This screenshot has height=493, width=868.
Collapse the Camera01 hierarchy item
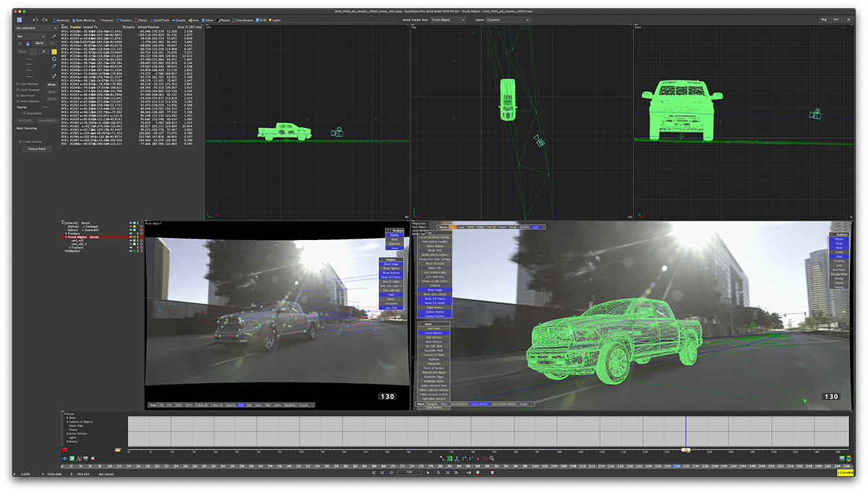pos(62,223)
